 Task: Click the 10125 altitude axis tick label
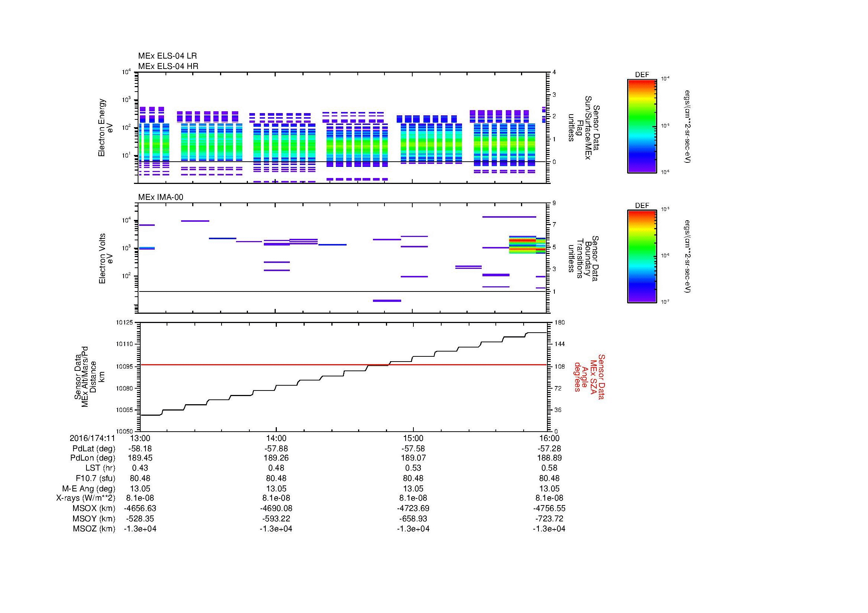(124, 323)
